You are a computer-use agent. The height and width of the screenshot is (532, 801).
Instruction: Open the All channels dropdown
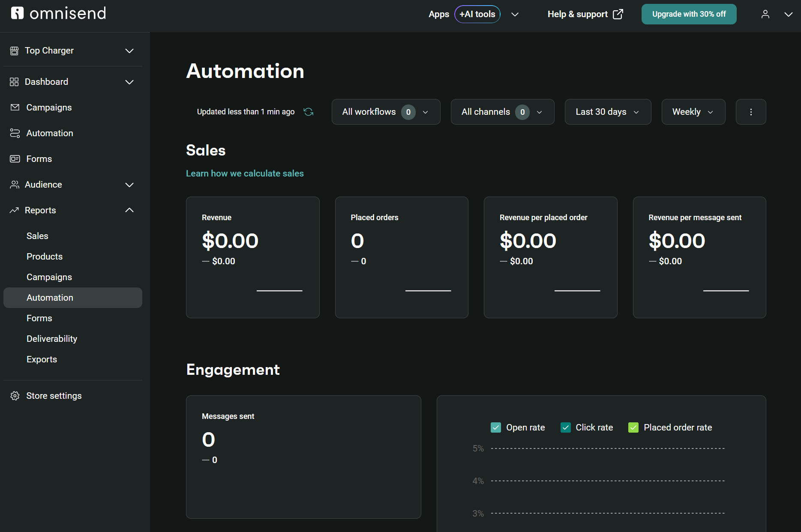tap(502, 112)
